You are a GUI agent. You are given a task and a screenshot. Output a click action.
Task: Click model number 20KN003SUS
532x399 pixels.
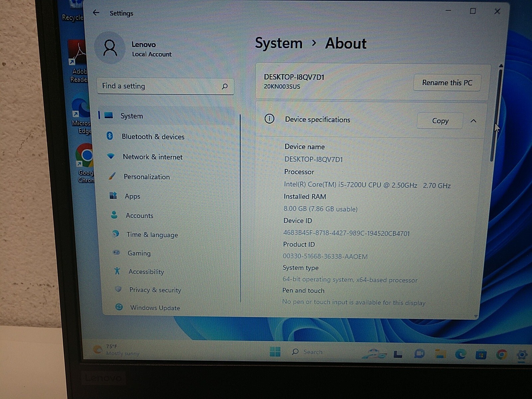click(282, 86)
